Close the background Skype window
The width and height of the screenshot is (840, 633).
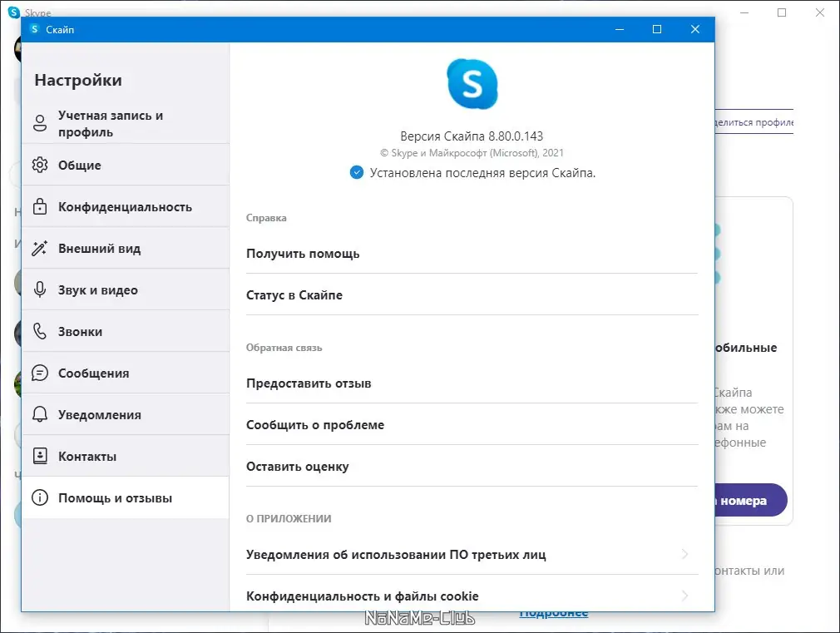(x=820, y=12)
